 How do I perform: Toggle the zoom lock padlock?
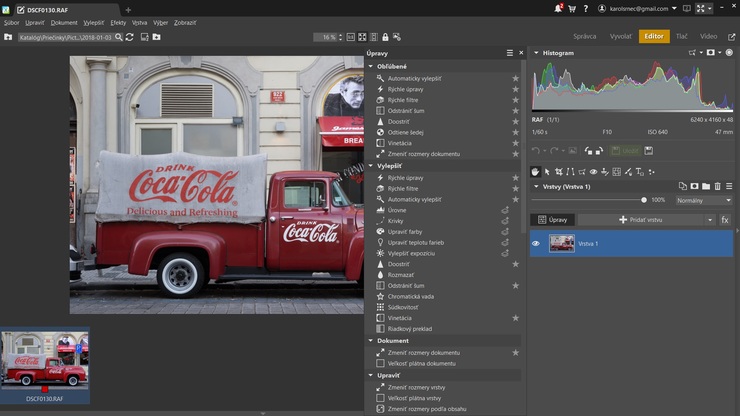pyautogui.click(x=385, y=37)
